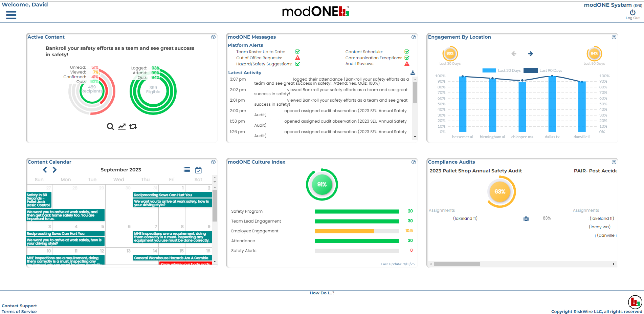Switch Content Calendar to list view
This screenshot has width=644, height=314.
pos(187,170)
